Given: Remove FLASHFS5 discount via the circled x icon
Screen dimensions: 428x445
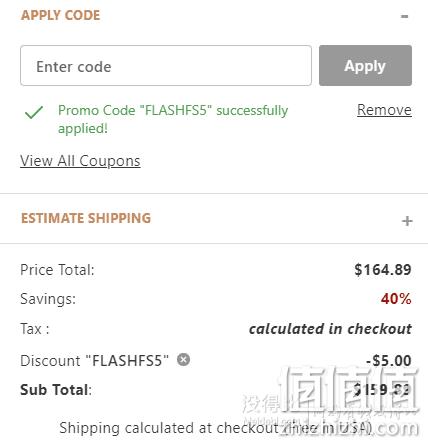Looking at the screenshot, I should tap(183, 360).
